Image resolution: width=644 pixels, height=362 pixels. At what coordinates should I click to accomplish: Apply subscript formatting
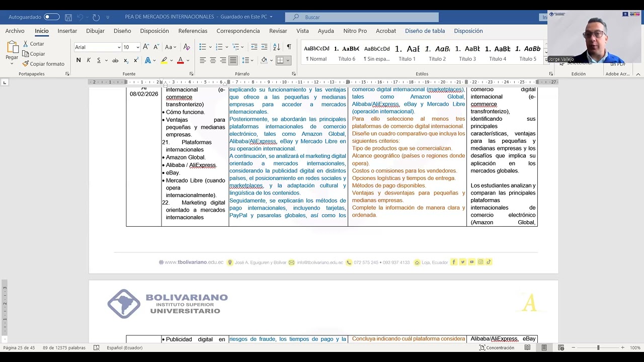pos(126,60)
